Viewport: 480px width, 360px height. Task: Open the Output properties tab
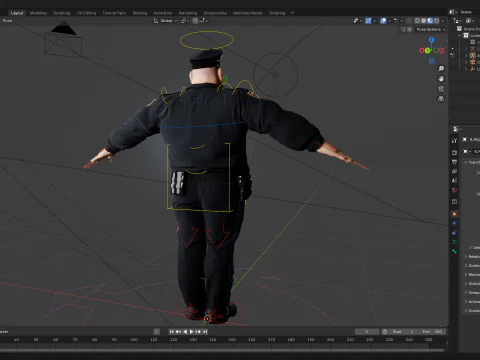(x=454, y=162)
